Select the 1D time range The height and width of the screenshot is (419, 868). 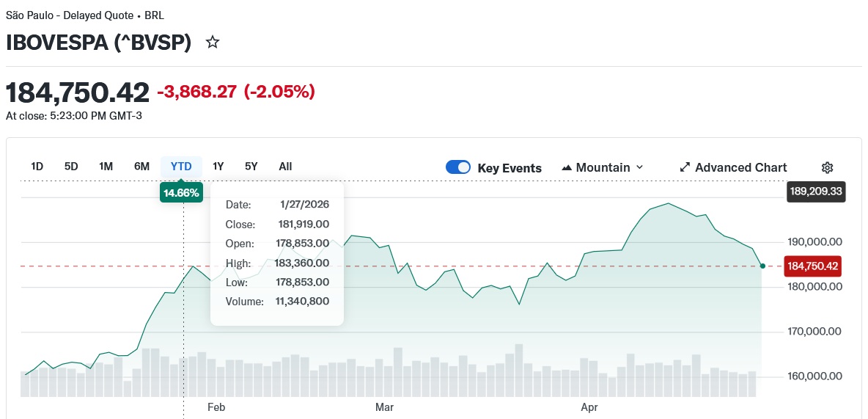[37, 167]
